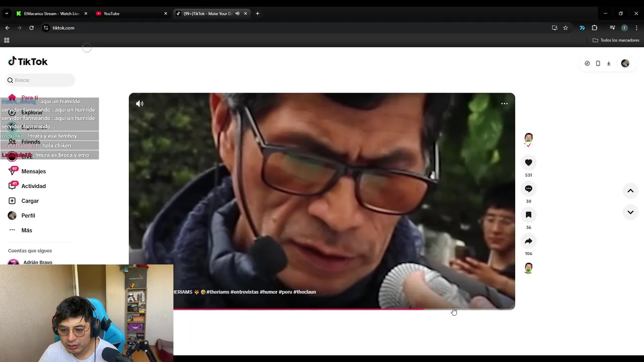This screenshot has height=362, width=644.
Task: Click the webcam overlay of the streamer
Action: 87,313
